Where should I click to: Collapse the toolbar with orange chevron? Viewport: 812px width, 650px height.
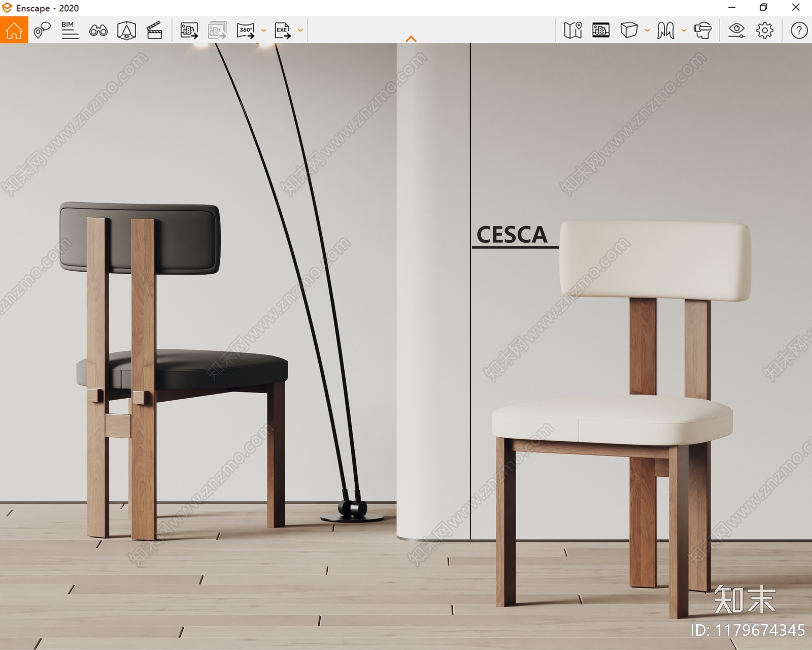click(x=411, y=39)
